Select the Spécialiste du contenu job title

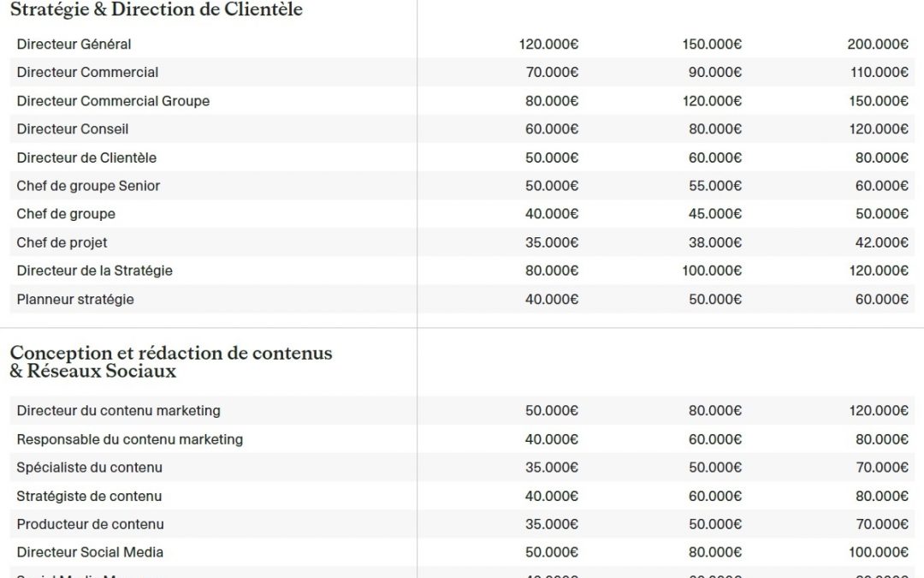tap(89, 468)
